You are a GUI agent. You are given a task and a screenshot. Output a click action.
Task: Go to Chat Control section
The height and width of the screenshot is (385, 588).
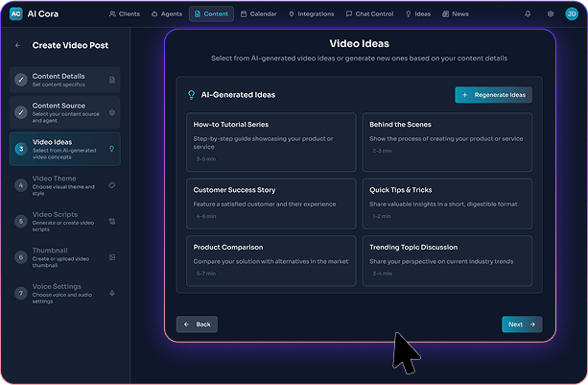[x=368, y=14]
